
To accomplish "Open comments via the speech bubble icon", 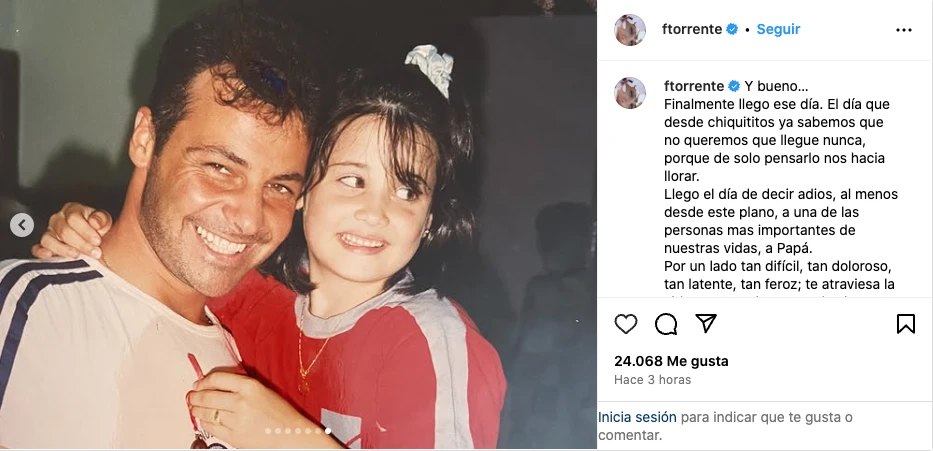I will click(x=666, y=324).
